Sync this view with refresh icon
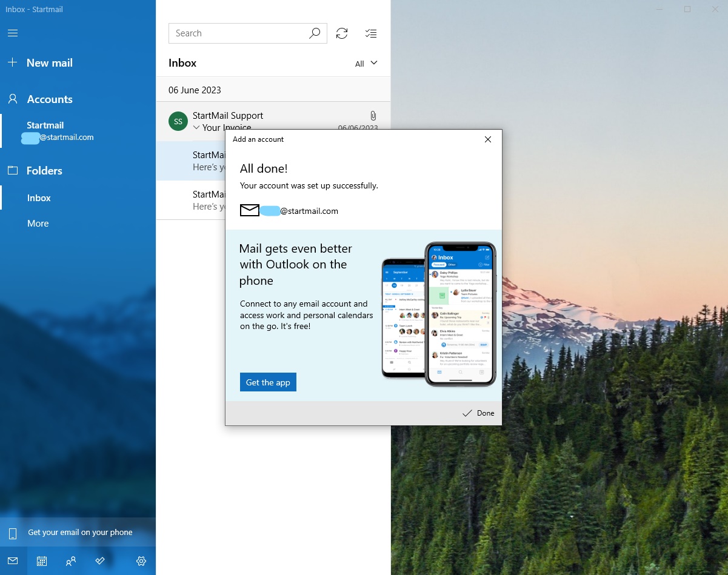728x575 pixels. tap(342, 33)
